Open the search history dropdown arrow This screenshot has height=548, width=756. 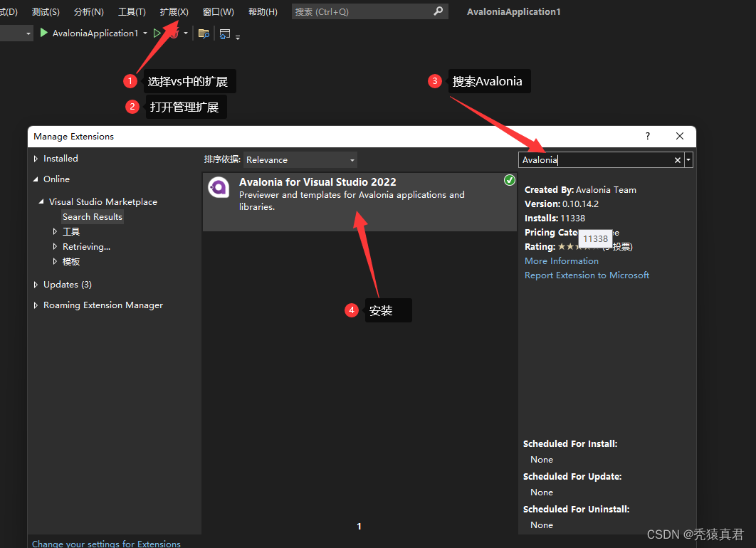tap(688, 160)
